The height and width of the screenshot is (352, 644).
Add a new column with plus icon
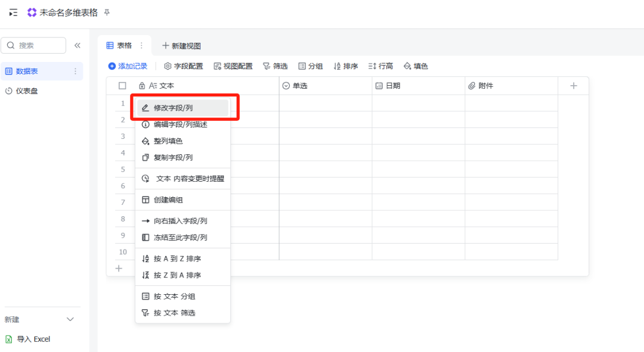[x=573, y=86]
